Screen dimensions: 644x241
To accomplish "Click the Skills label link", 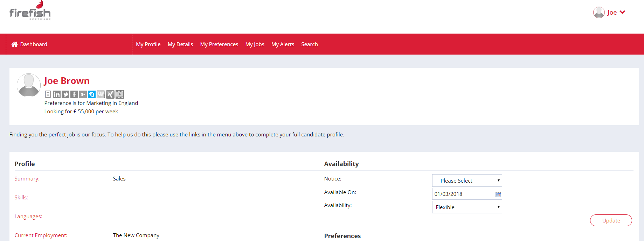I will [x=21, y=198].
